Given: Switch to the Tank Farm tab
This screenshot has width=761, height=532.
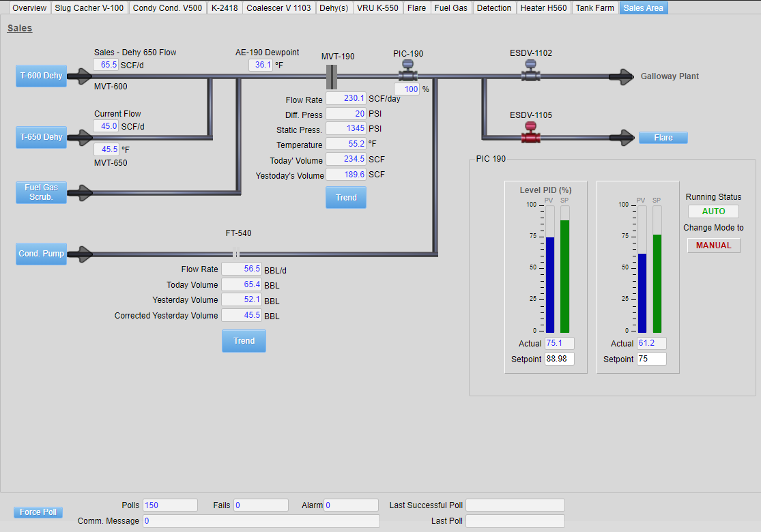Looking at the screenshot, I should pos(595,8).
